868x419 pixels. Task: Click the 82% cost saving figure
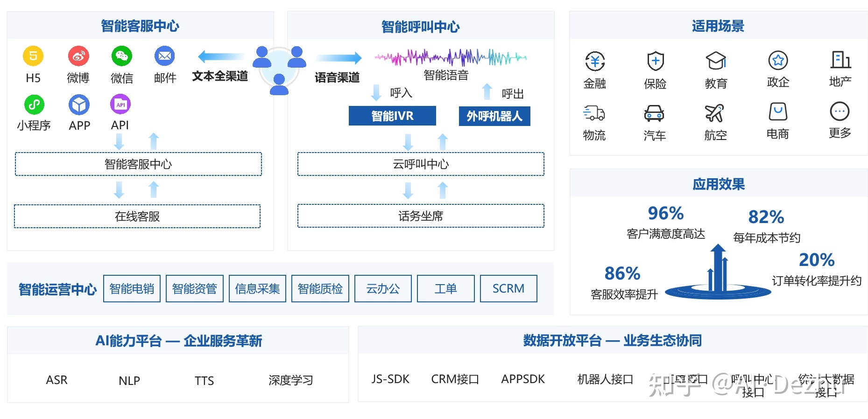[766, 216]
